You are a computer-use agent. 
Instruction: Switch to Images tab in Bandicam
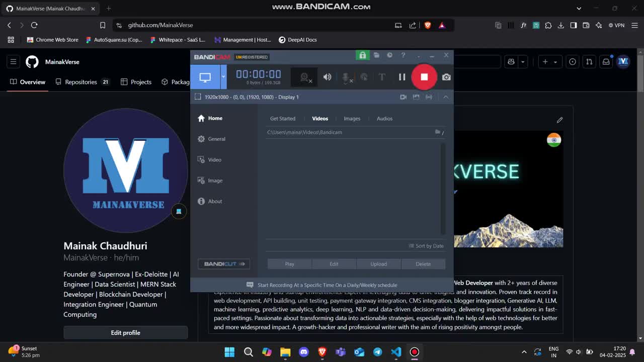(352, 119)
